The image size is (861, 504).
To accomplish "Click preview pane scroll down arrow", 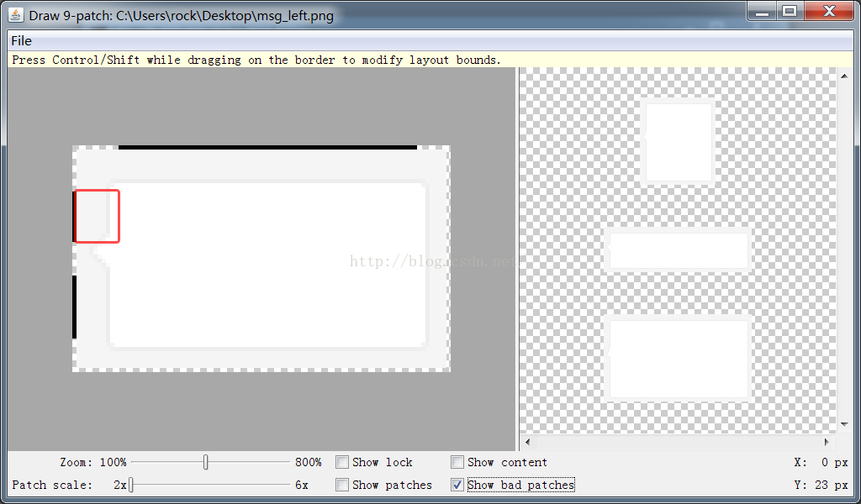I will click(844, 424).
